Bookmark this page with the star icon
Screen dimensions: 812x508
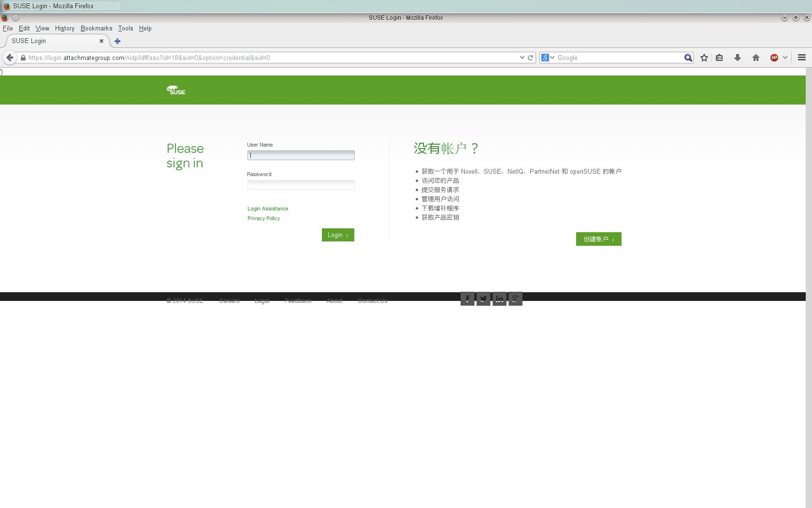(704, 58)
